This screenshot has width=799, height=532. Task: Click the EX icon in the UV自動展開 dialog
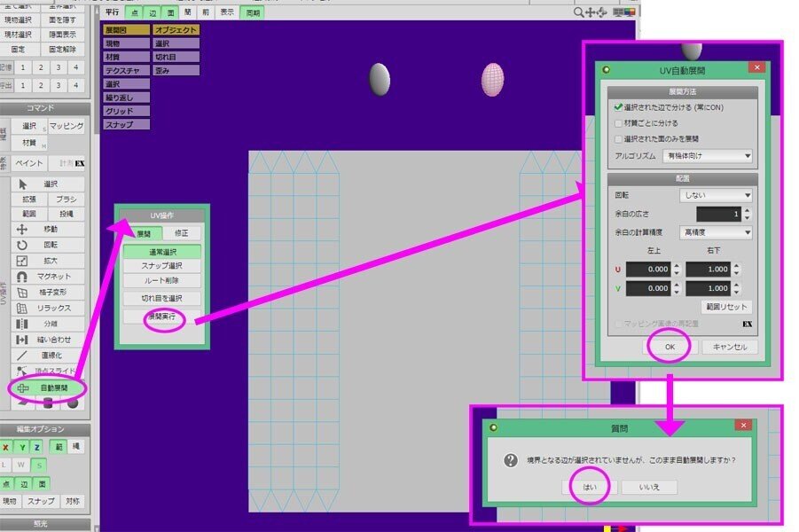pyautogui.click(x=747, y=325)
